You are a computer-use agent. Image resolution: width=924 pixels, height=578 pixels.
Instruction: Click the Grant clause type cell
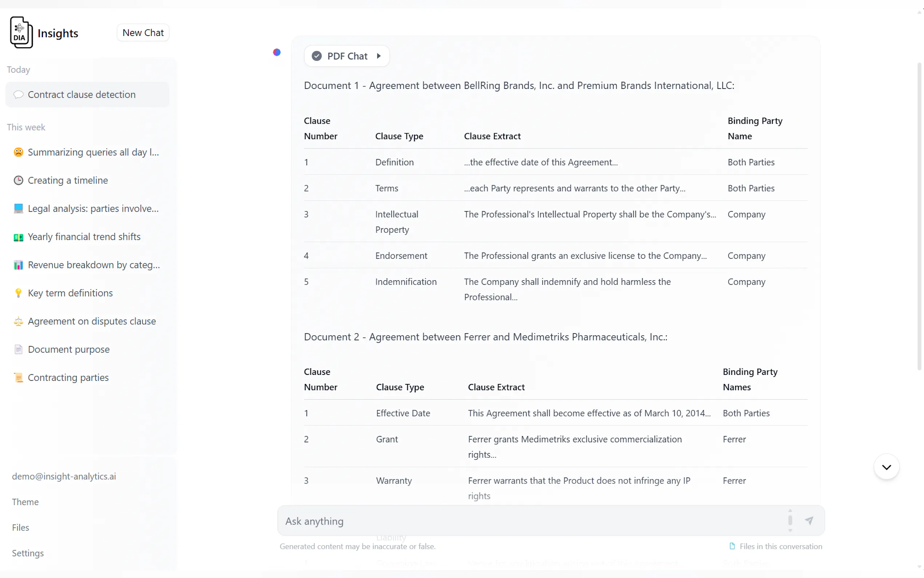[x=387, y=439]
